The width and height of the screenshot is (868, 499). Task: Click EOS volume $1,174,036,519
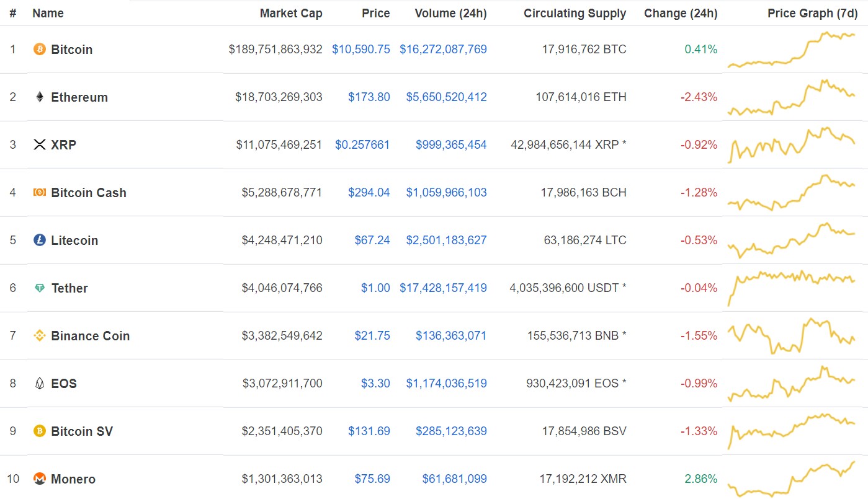[447, 383]
